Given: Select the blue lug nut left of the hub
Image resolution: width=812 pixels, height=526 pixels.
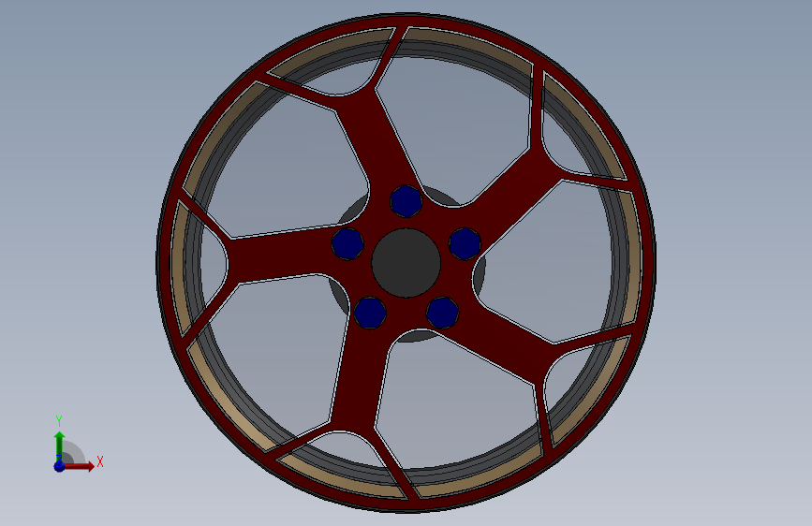Looking at the screenshot, I should pos(347,244).
